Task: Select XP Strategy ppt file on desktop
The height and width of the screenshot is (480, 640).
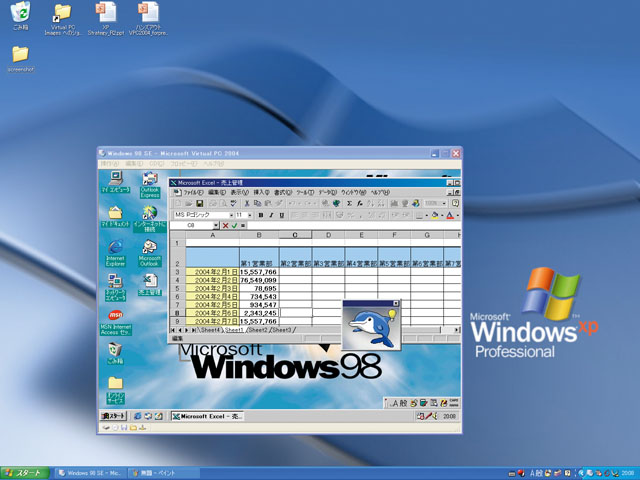Action: pyautogui.click(x=106, y=19)
